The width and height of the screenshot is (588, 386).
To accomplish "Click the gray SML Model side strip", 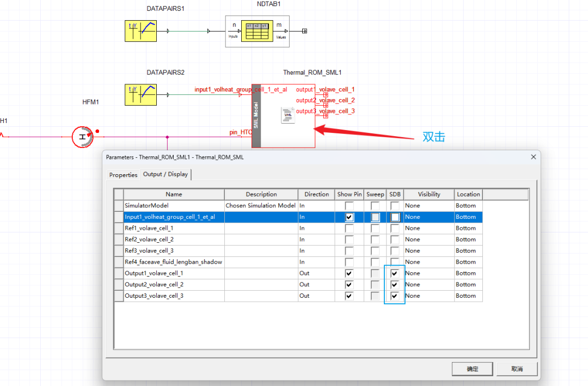I will 256,115.
